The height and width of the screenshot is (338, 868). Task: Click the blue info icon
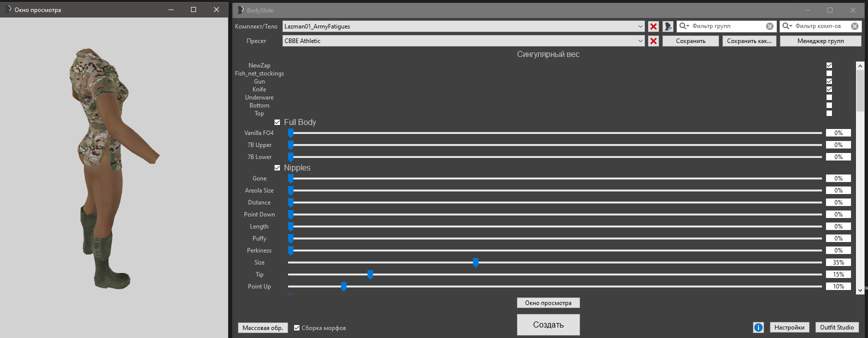point(758,327)
